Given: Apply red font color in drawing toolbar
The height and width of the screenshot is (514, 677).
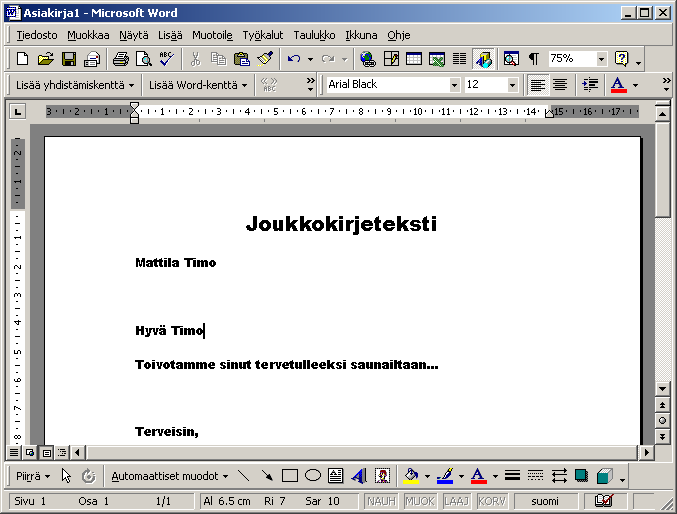Looking at the screenshot, I should [478, 476].
